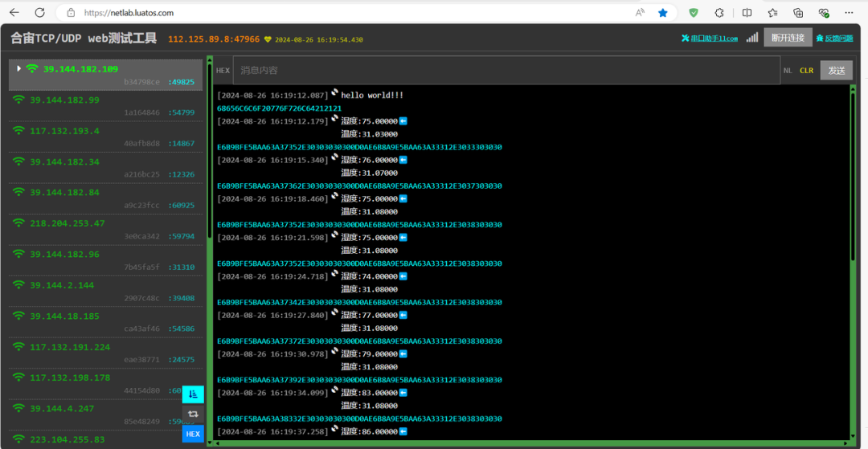Screen dimensions: 868x449
Task: Click the bug icon beside 反馈问题
Action: pyautogui.click(x=820, y=39)
